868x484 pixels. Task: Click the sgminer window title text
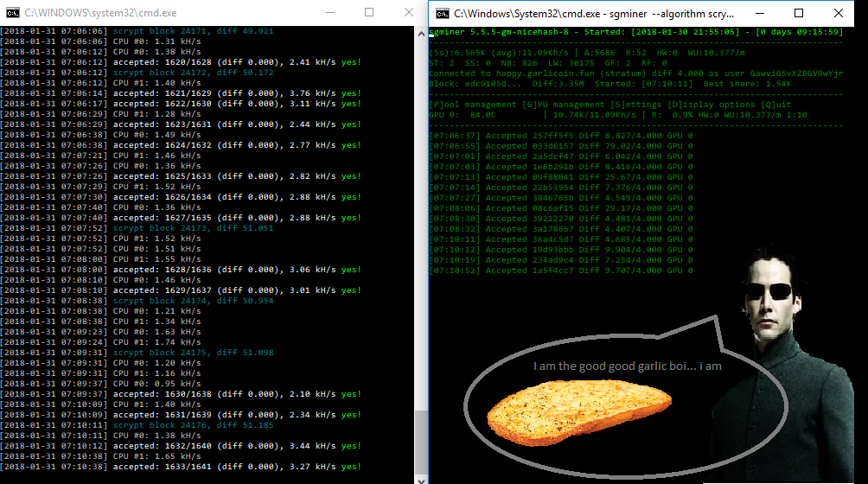[x=594, y=14]
